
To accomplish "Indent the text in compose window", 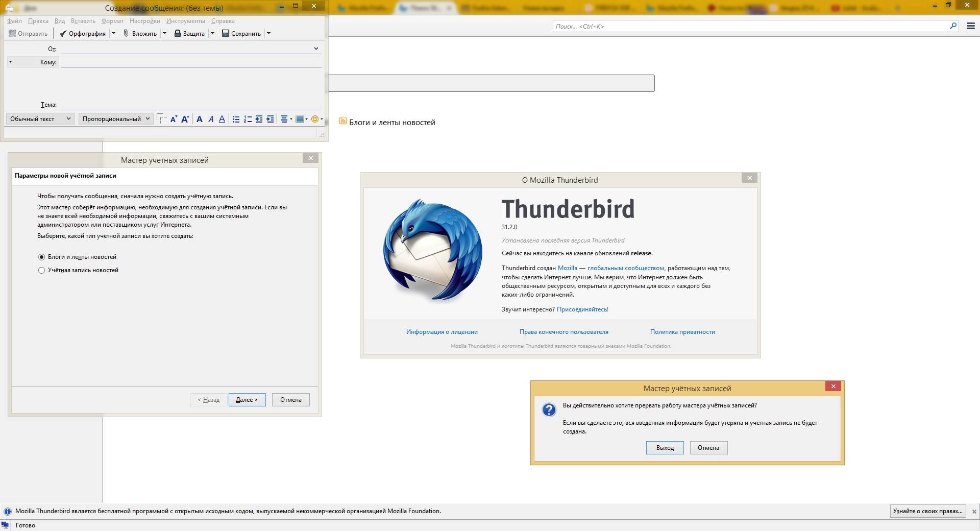I will pyautogui.click(x=271, y=119).
